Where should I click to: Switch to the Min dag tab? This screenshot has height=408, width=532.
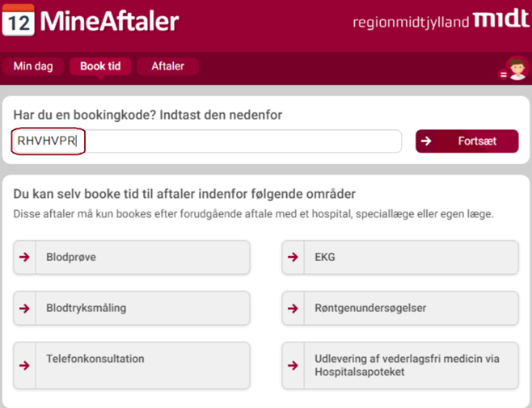pyautogui.click(x=33, y=66)
